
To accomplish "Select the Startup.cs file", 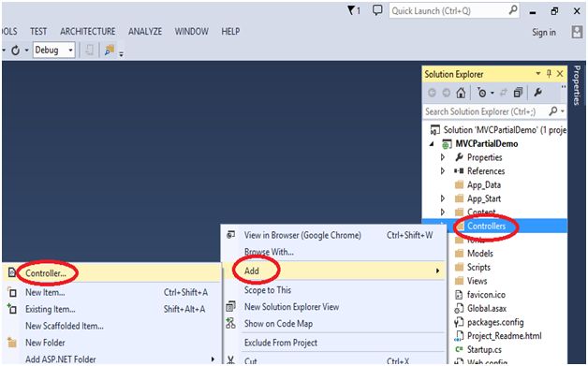I will (484, 349).
